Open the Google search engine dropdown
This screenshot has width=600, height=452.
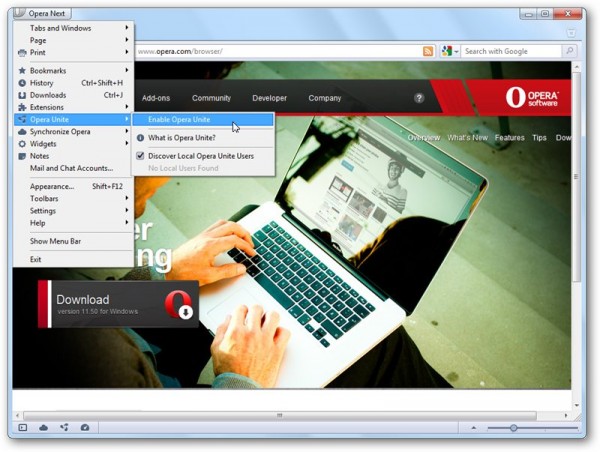point(450,51)
